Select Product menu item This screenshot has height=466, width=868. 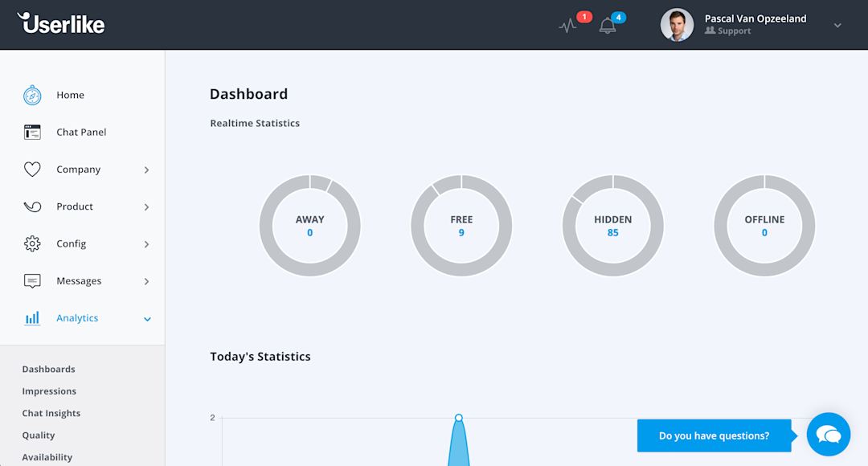click(75, 206)
